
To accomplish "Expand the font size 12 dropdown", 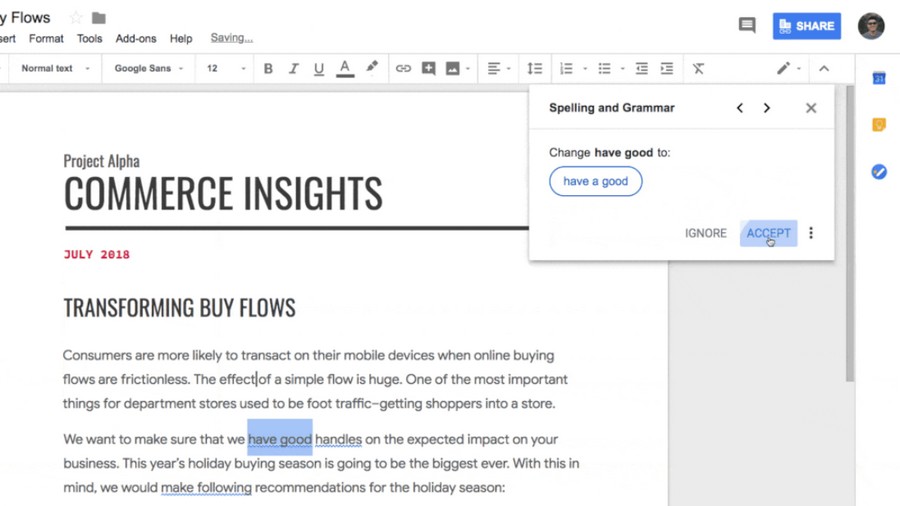I will (x=226, y=68).
